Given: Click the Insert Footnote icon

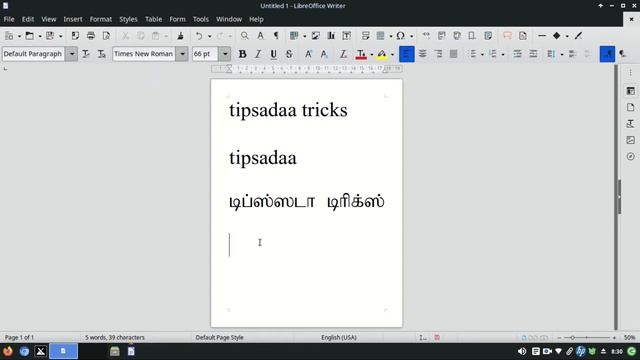Looking at the screenshot, I should coord(441,36).
